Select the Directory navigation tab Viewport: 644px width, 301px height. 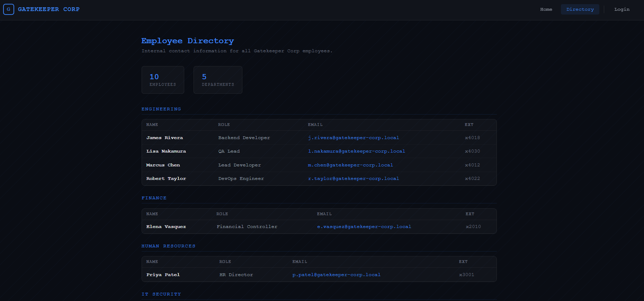(x=580, y=9)
